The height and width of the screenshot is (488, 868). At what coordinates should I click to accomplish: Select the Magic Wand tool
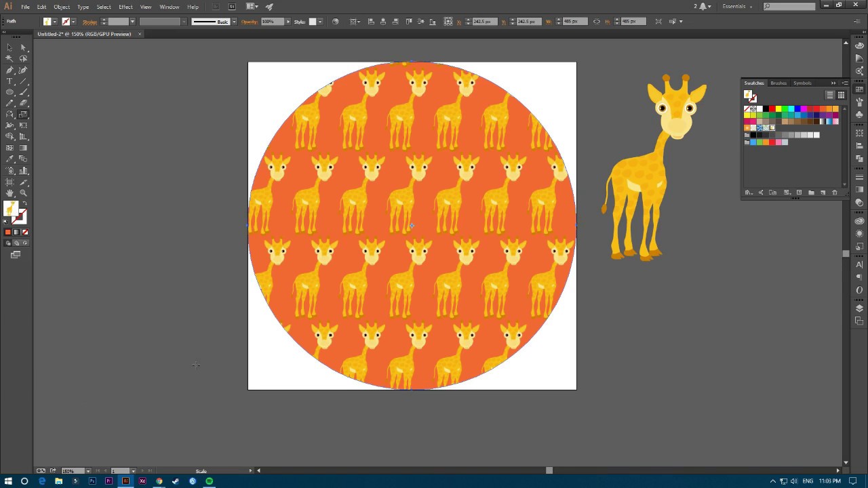click(x=9, y=58)
